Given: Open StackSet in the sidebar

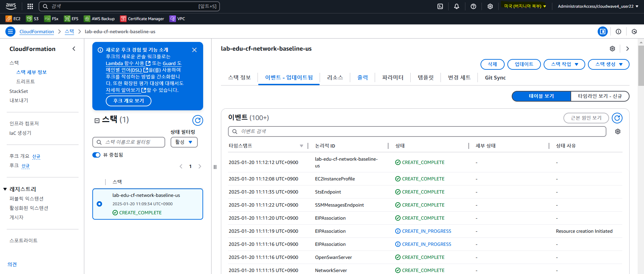Looking at the screenshot, I should [19, 91].
